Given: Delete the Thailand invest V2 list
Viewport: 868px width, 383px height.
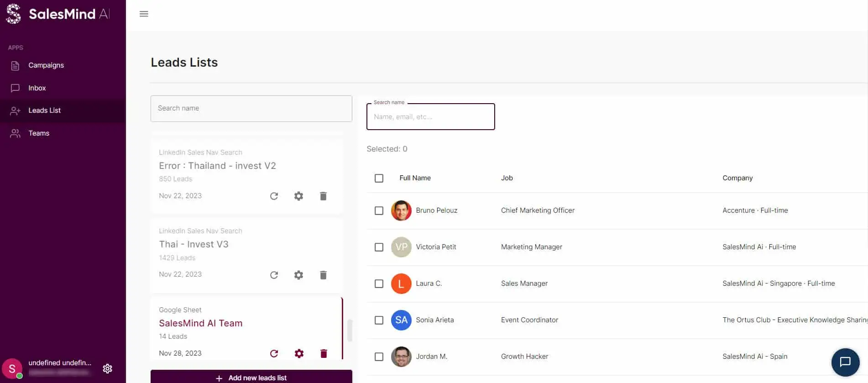Looking at the screenshot, I should coord(323,196).
